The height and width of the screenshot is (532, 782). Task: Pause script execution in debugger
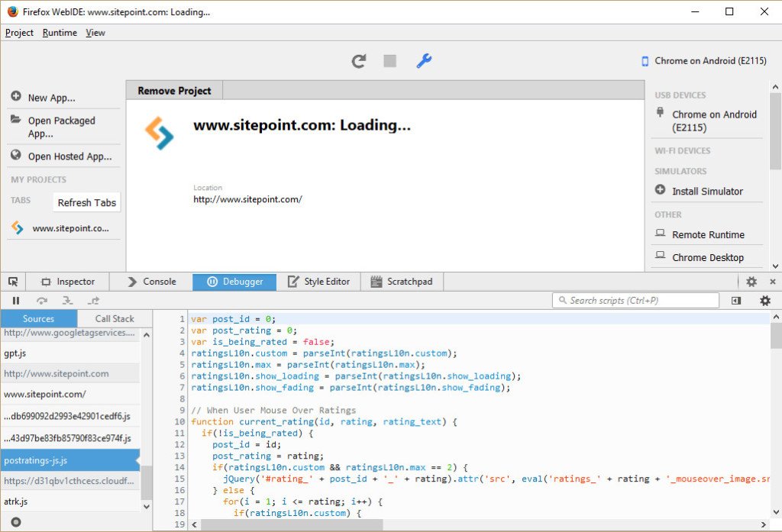click(16, 301)
